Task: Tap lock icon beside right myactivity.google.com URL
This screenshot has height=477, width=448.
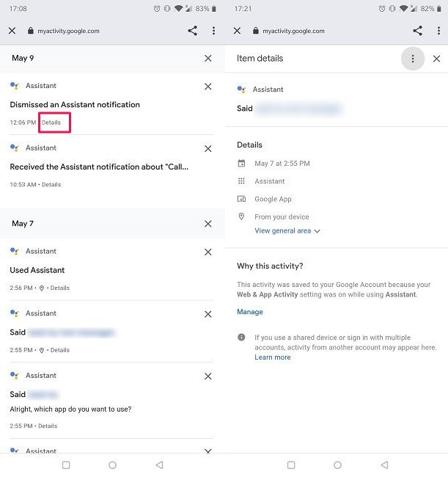Action: (x=256, y=30)
